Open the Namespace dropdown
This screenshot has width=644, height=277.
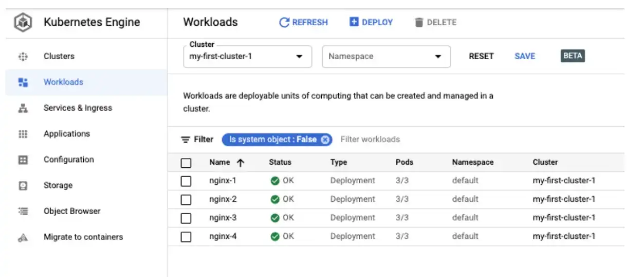(386, 57)
